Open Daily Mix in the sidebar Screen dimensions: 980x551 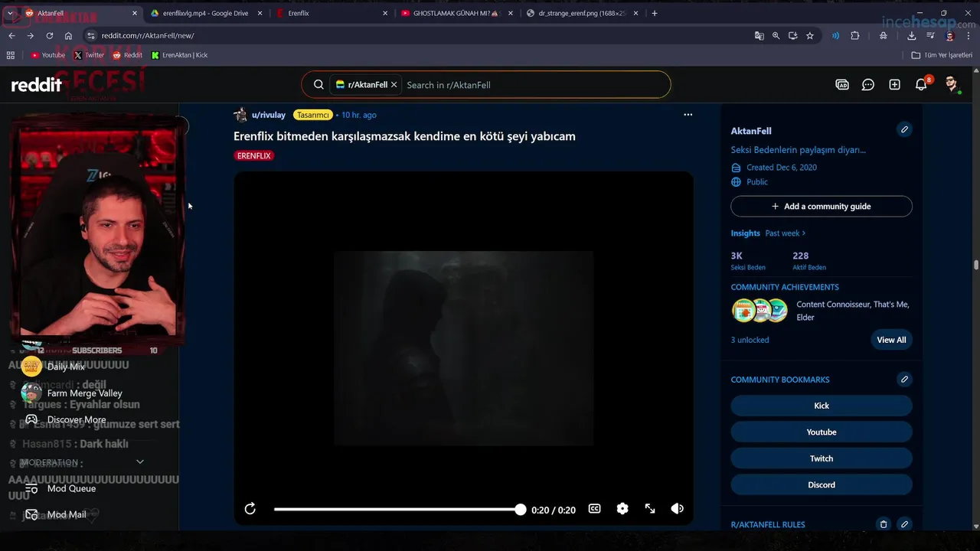(x=66, y=367)
